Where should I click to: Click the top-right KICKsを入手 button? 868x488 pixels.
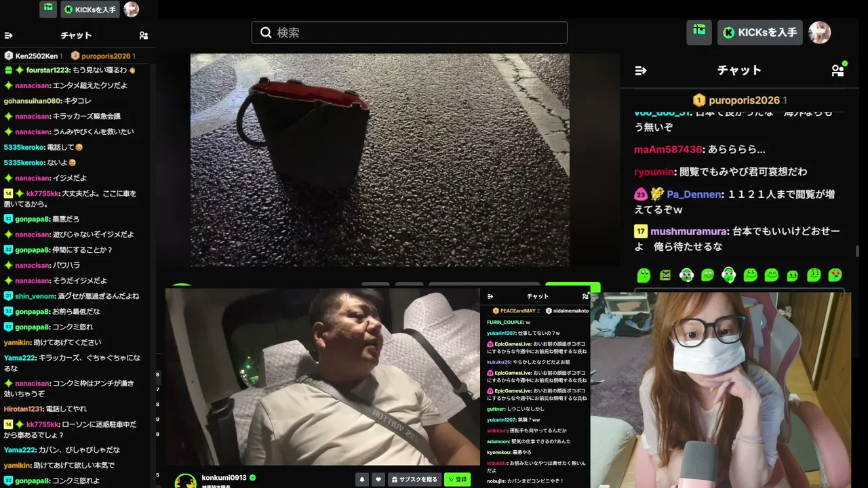point(760,33)
